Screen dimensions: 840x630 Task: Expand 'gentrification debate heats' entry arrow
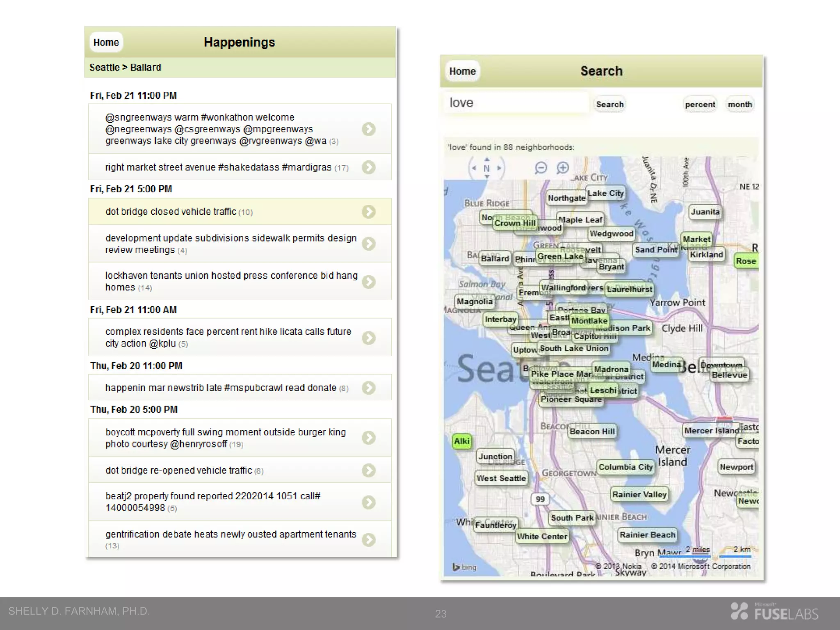368,540
